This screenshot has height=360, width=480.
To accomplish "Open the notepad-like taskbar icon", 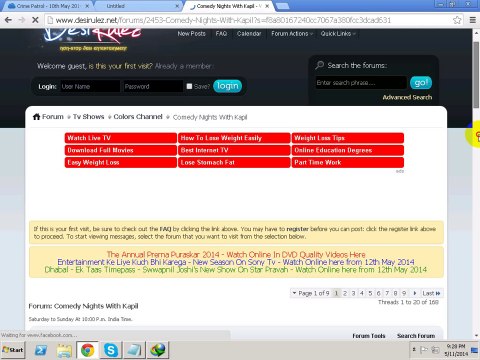I will tap(134, 350).
